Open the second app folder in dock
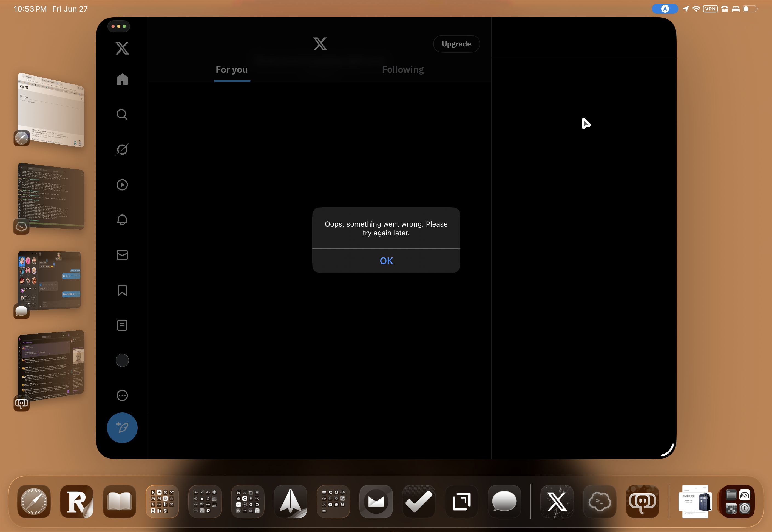Image resolution: width=772 pixels, height=532 pixels. (x=205, y=501)
